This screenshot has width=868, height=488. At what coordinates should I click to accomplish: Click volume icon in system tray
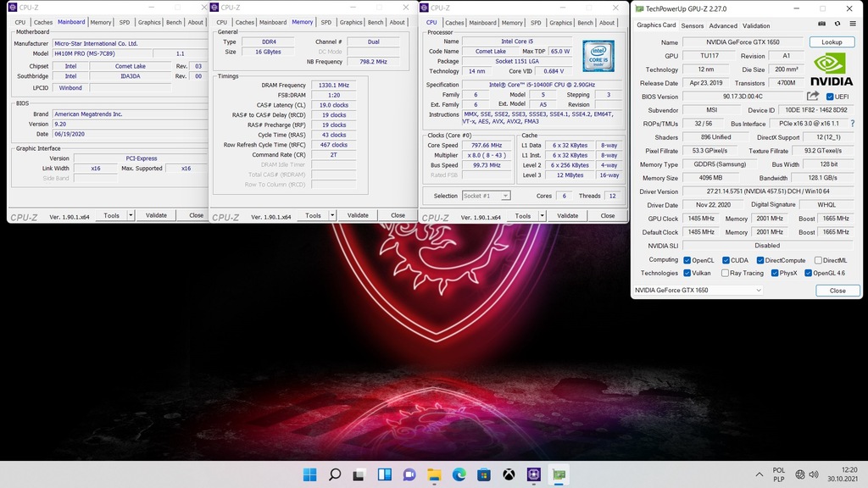pos(813,474)
